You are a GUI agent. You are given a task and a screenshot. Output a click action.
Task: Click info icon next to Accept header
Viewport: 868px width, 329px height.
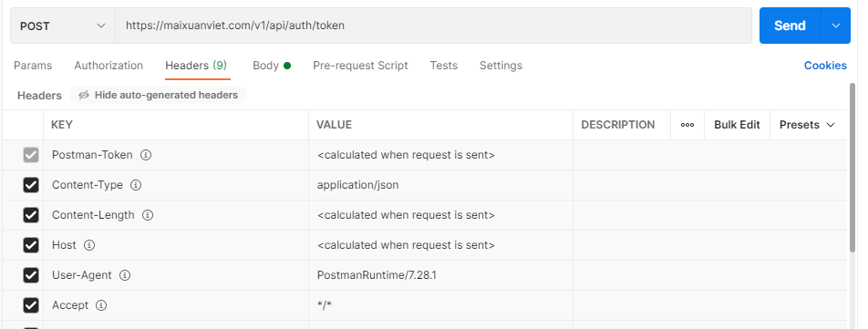click(100, 305)
